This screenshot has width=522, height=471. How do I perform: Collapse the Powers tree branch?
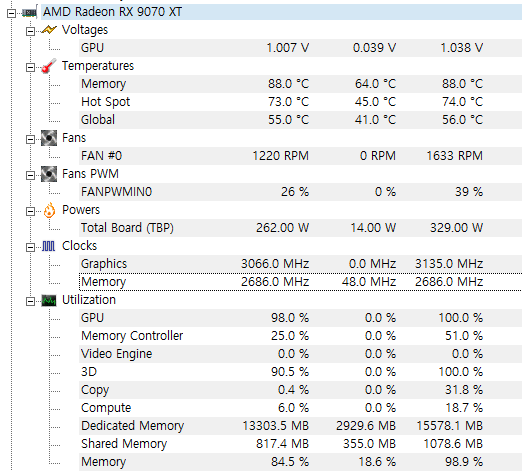coord(30,211)
